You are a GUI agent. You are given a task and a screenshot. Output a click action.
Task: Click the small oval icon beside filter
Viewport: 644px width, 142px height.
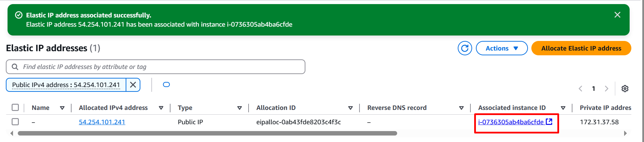166,85
